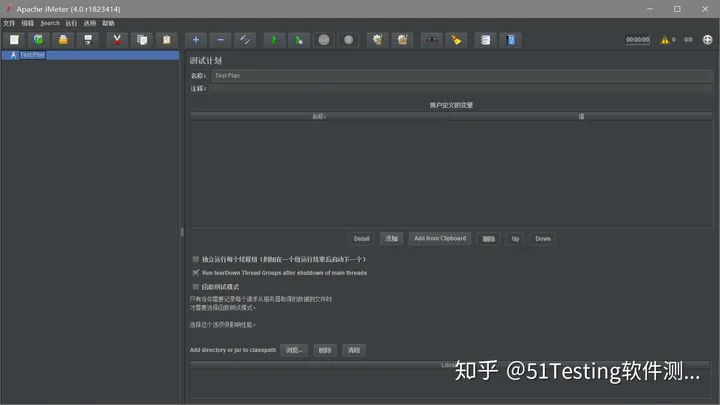Click the elapsed time display 00:00:00
720x405 pixels.
(x=637, y=40)
